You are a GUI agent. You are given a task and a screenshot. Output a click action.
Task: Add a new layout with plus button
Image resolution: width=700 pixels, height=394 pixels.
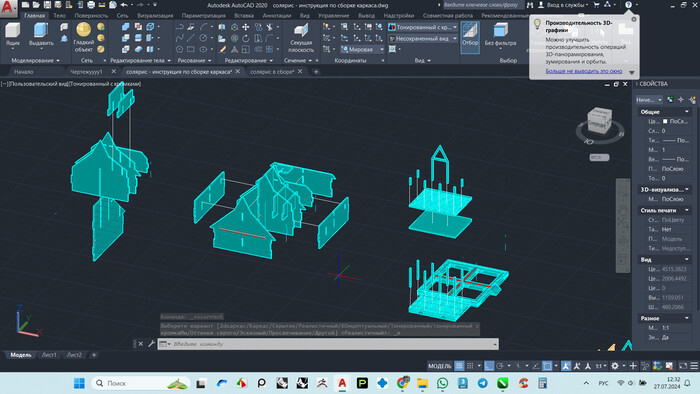pos(94,355)
